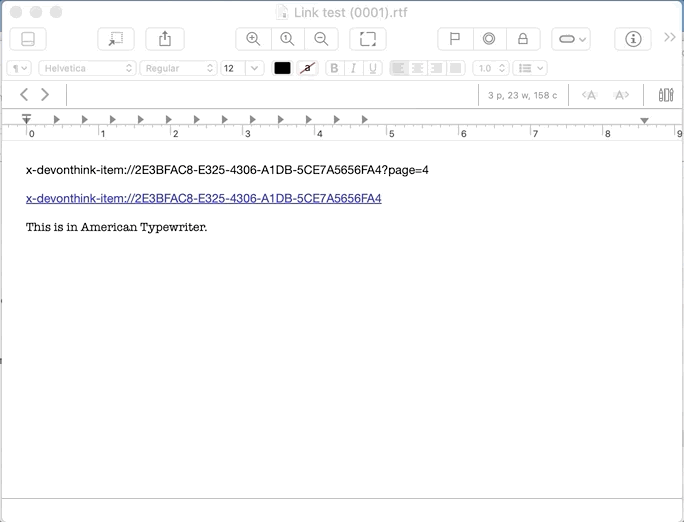Open the Share menu icon
The height and width of the screenshot is (522, 684).
(x=165, y=39)
